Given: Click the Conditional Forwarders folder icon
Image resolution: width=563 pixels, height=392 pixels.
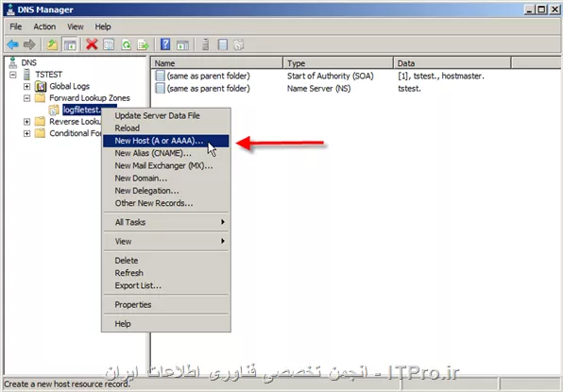Looking at the screenshot, I should tap(41, 133).
